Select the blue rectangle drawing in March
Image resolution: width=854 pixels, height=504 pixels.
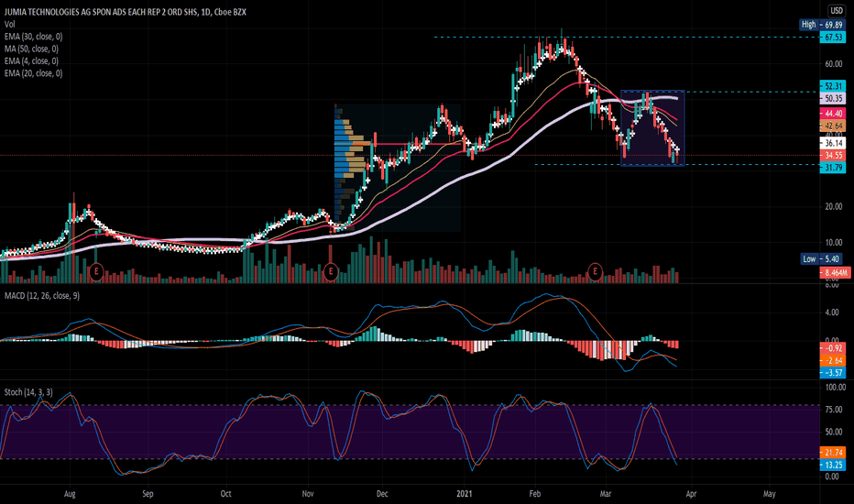652,127
